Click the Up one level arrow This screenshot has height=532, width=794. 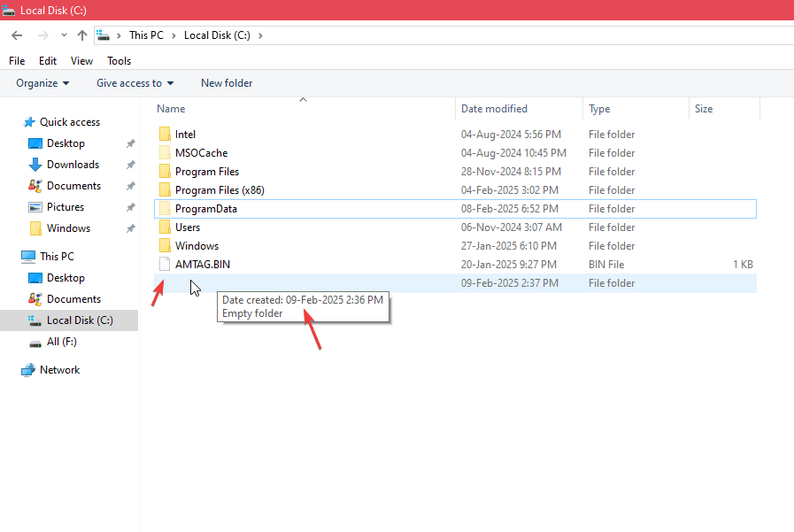click(82, 35)
